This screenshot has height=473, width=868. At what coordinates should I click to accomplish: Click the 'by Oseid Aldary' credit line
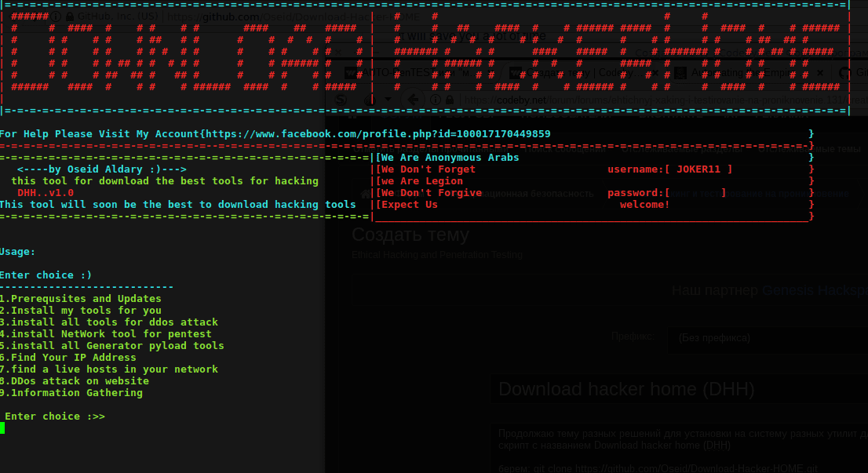(x=102, y=169)
